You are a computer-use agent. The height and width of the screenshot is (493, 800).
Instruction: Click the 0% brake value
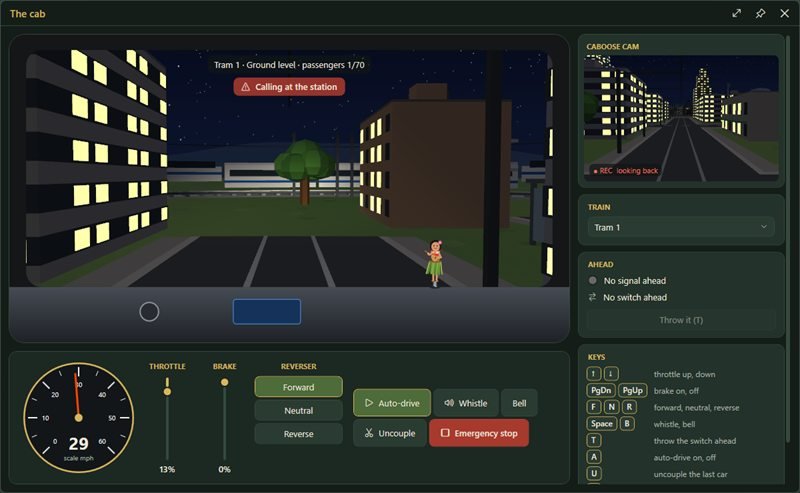[224, 469]
